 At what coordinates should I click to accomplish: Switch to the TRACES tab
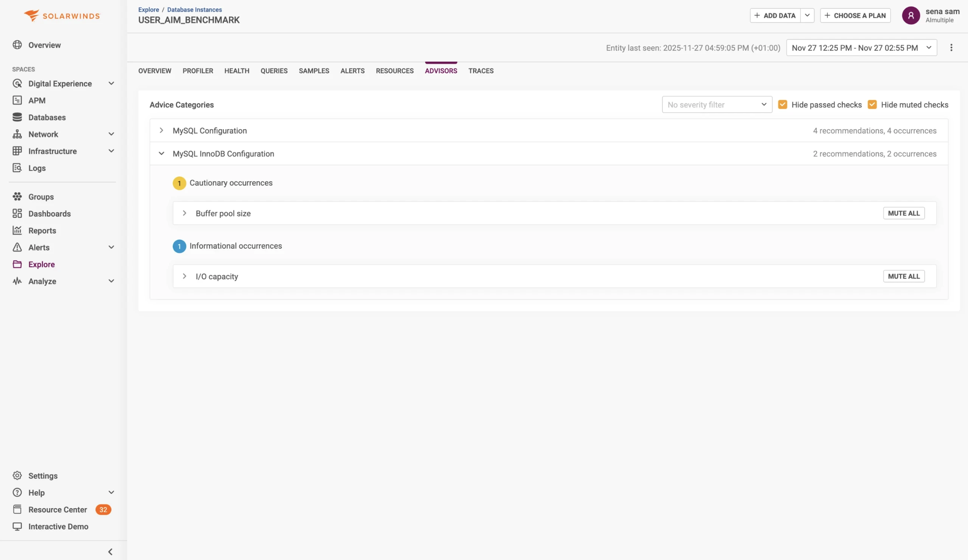coord(481,71)
